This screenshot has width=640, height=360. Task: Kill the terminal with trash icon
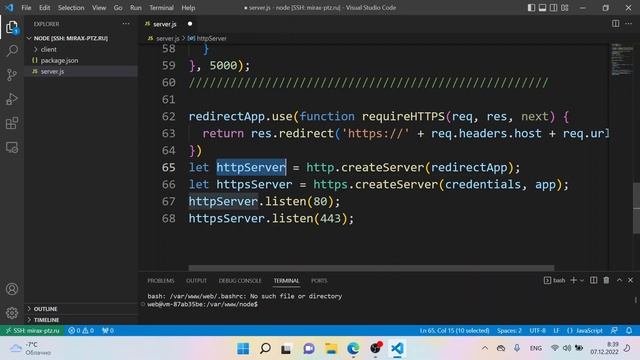606,280
